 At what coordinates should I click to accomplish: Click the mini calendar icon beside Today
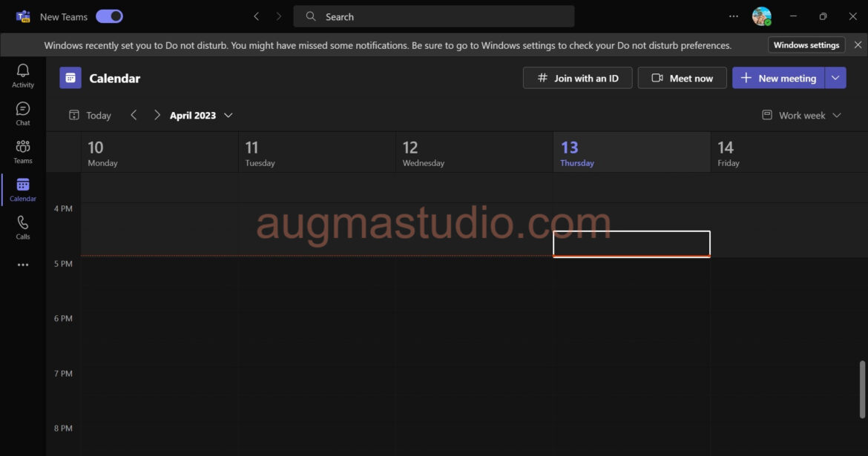[x=73, y=115]
